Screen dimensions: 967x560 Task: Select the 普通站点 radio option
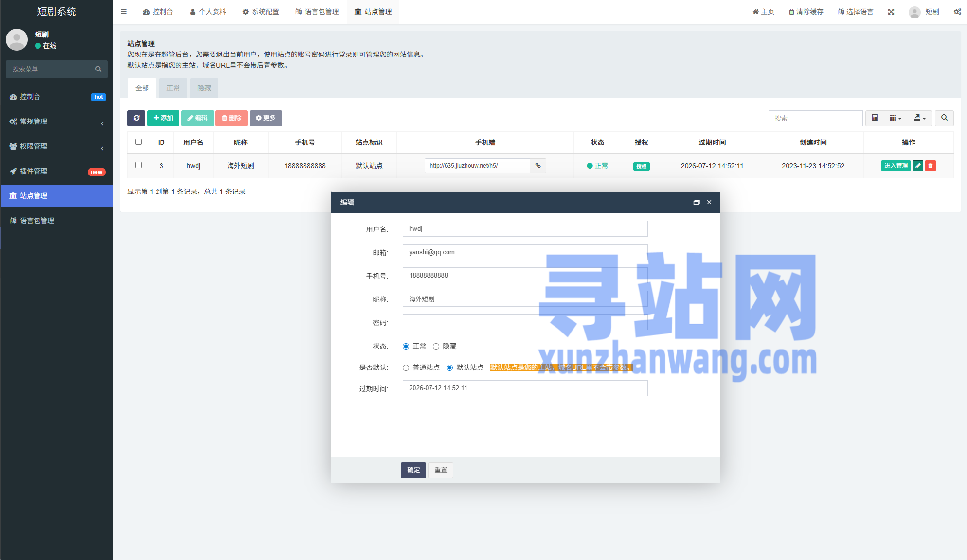[406, 368]
